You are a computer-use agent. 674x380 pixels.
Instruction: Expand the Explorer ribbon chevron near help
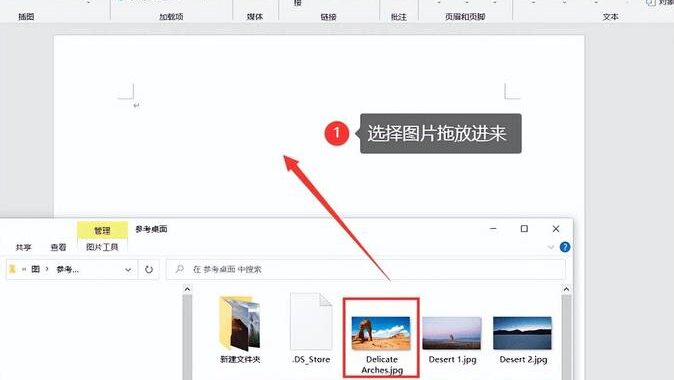[x=551, y=247]
